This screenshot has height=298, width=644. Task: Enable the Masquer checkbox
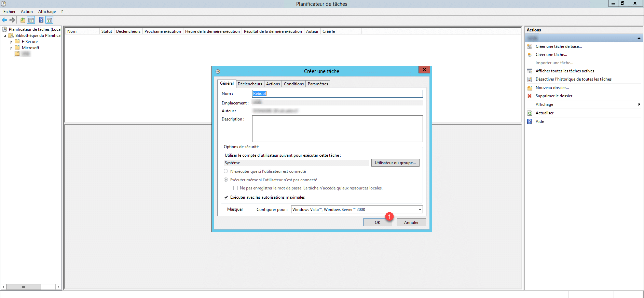point(223,209)
